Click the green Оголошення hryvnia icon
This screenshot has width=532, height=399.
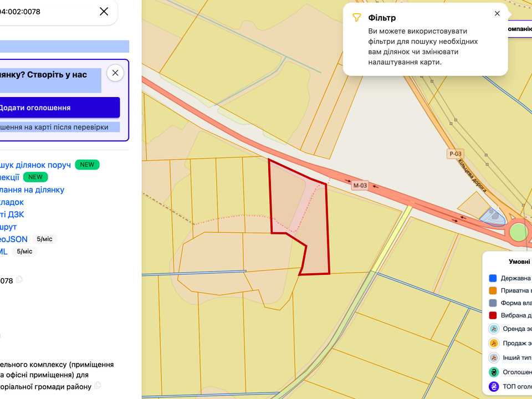click(x=494, y=372)
